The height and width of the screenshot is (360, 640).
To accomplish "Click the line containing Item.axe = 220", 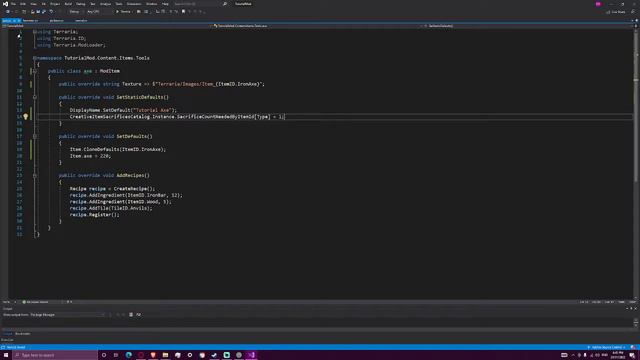I will (x=90, y=156).
